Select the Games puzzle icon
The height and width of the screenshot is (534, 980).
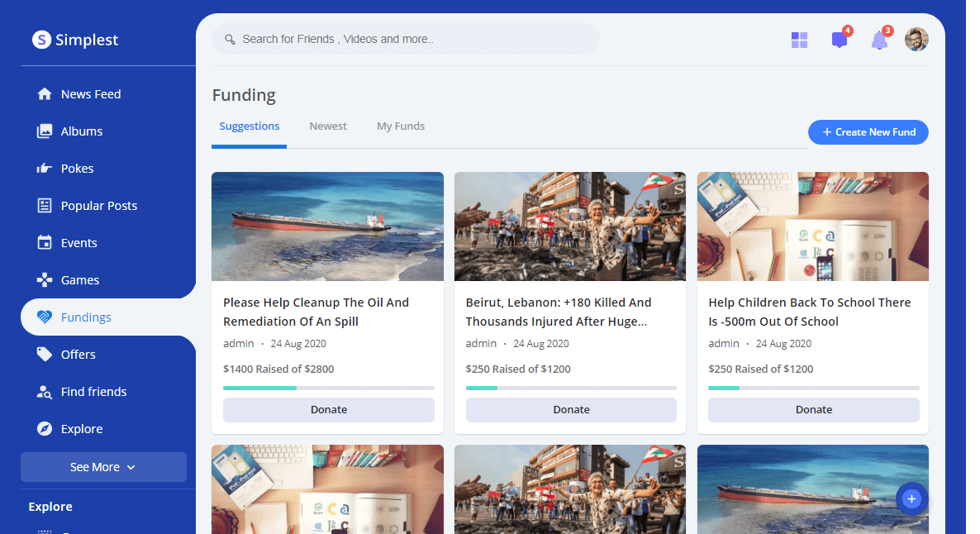click(x=45, y=280)
